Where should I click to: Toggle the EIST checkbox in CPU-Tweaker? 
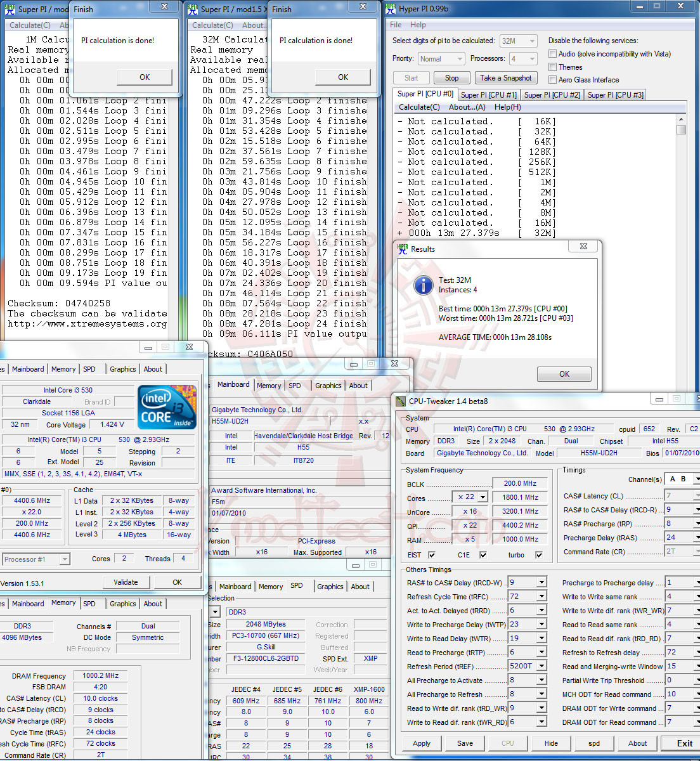tap(431, 555)
